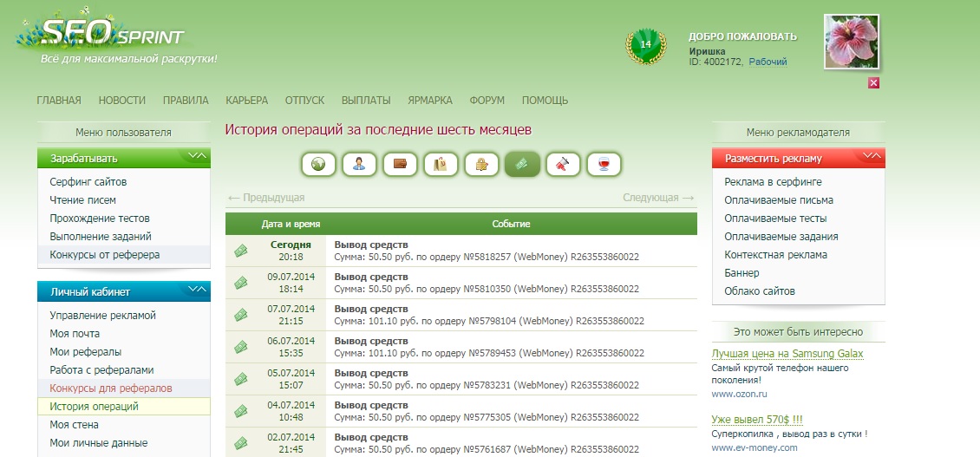Open Облако сайтов
980x457 pixels.
(760, 291)
